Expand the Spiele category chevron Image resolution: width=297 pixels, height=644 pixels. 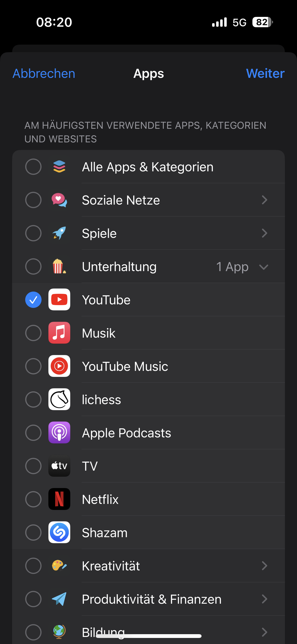(264, 233)
